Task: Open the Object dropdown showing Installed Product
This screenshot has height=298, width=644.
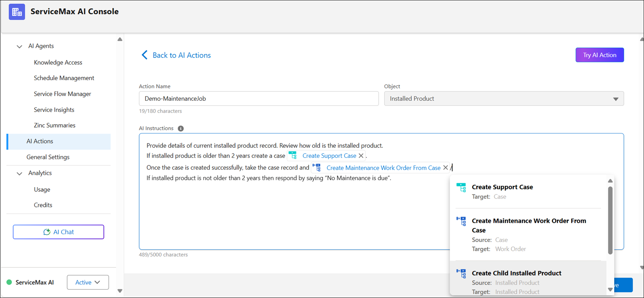Action: [504, 99]
